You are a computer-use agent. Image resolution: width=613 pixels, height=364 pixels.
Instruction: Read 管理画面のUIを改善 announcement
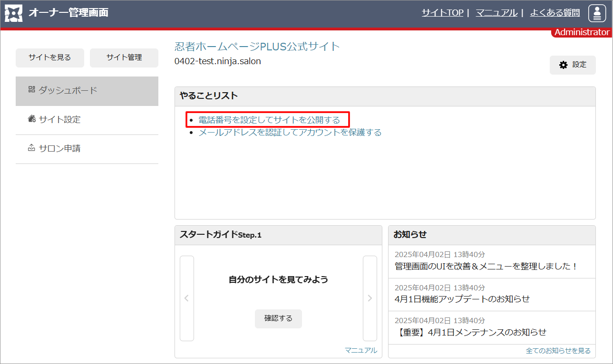[486, 266]
